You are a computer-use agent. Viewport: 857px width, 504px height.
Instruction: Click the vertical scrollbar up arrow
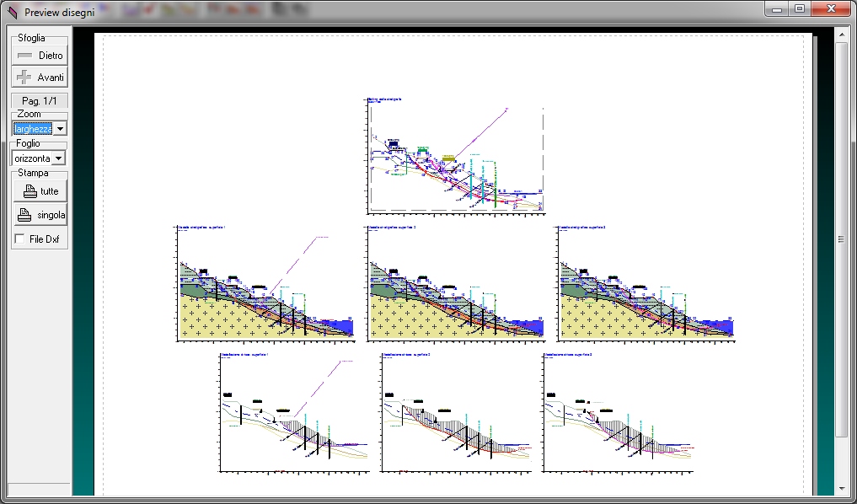(x=841, y=34)
